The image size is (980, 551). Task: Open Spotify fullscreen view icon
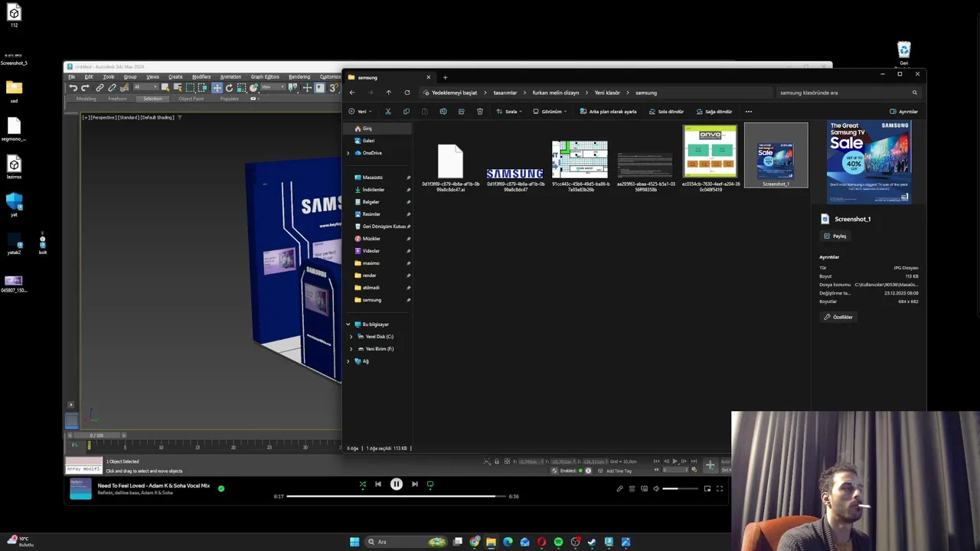[720, 488]
